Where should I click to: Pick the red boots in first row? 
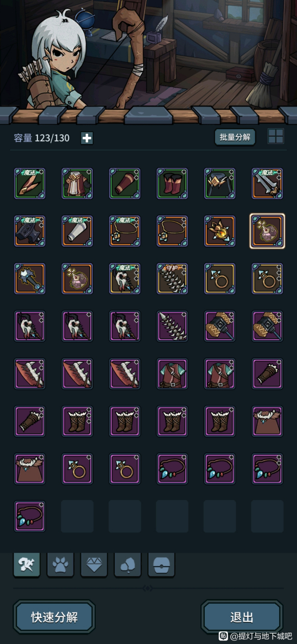[172, 183]
